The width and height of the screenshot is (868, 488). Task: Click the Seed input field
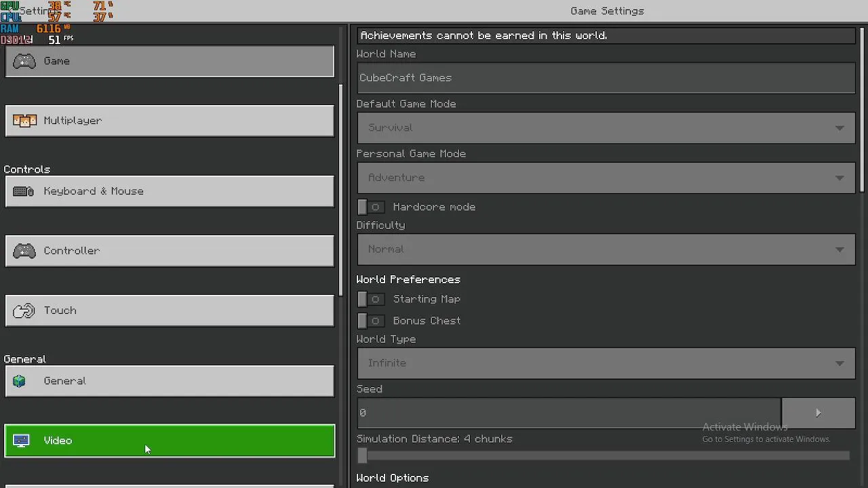pyautogui.click(x=569, y=413)
